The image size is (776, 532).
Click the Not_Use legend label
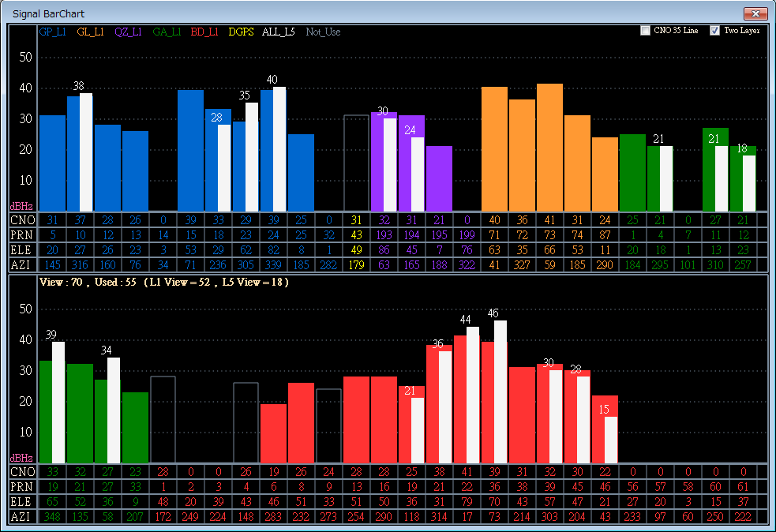coord(323,32)
